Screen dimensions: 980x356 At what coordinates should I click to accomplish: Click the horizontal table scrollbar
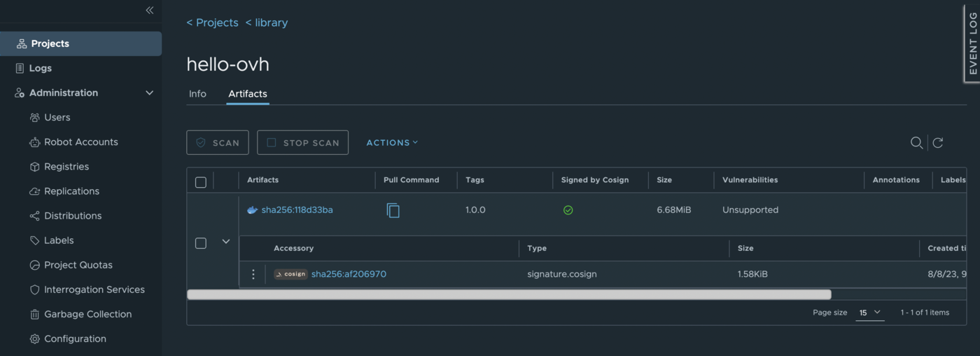point(509,295)
